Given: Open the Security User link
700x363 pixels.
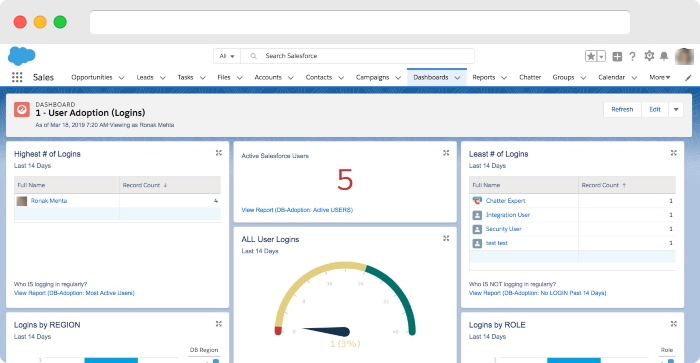Looking at the screenshot, I should [x=504, y=229].
